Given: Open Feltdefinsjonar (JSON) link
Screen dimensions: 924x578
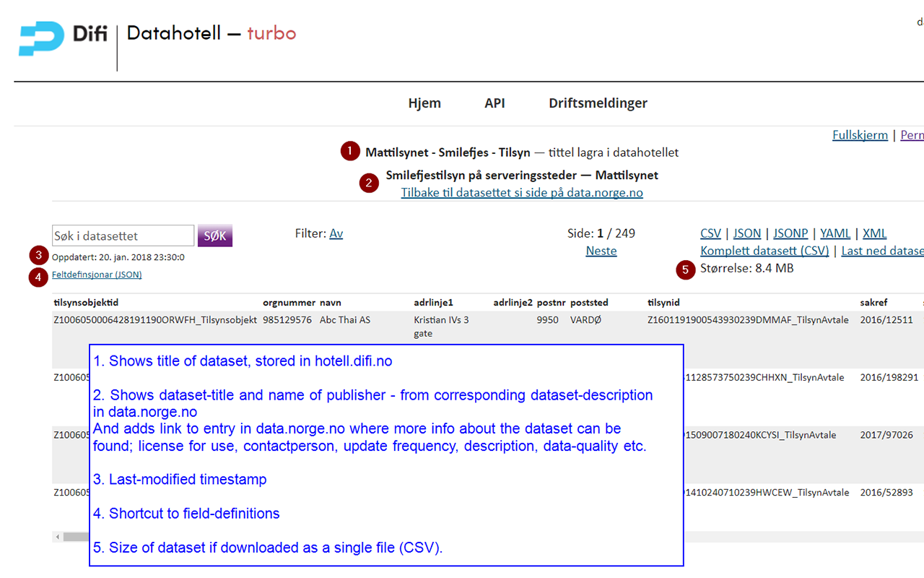Looking at the screenshot, I should [x=97, y=275].
